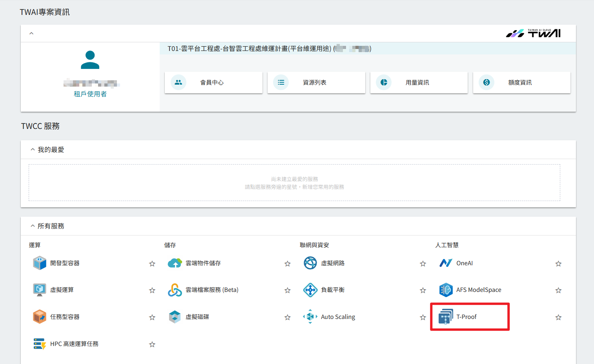Click the 資源列表 list icon
Image resolution: width=594 pixels, height=364 pixels.
281,82
